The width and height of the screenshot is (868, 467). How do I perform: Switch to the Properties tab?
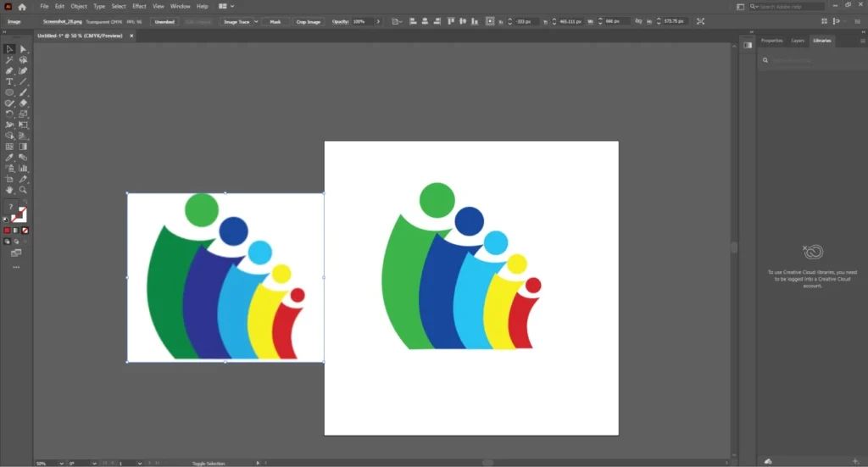[771, 41]
